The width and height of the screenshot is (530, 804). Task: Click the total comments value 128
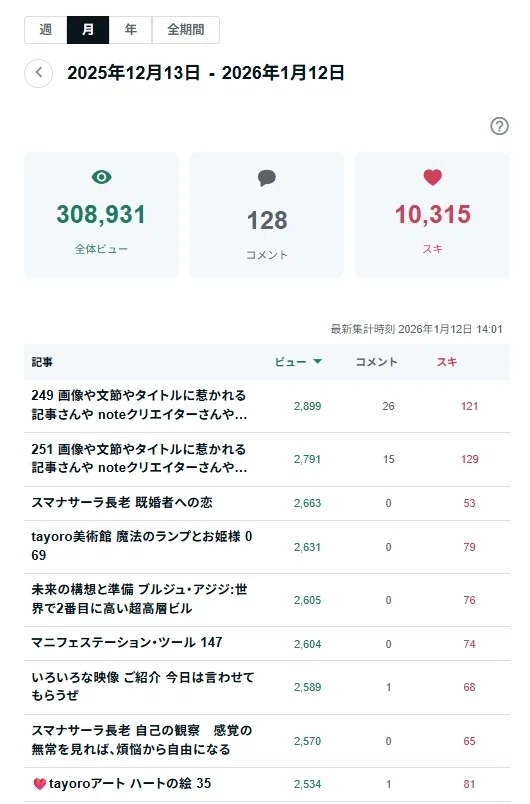[267, 220]
